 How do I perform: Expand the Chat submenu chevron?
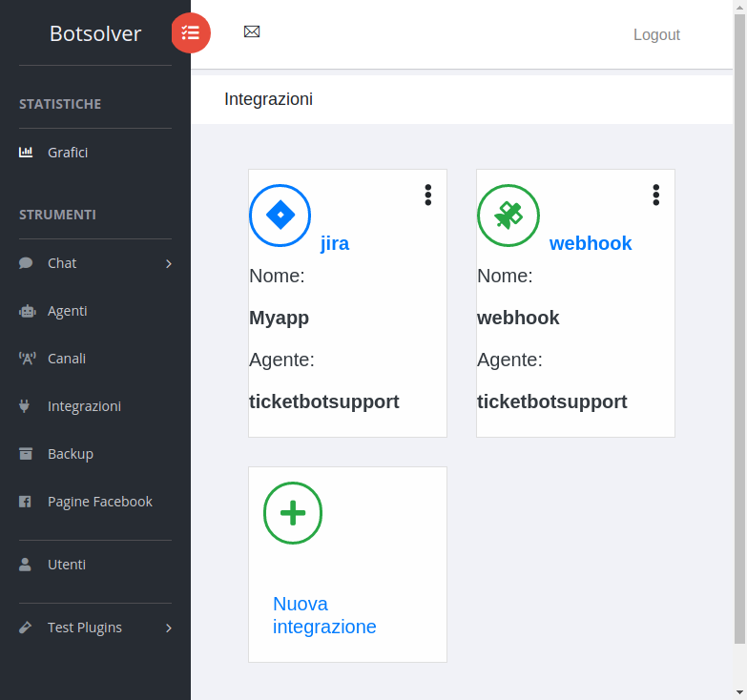click(x=169, y=264)
